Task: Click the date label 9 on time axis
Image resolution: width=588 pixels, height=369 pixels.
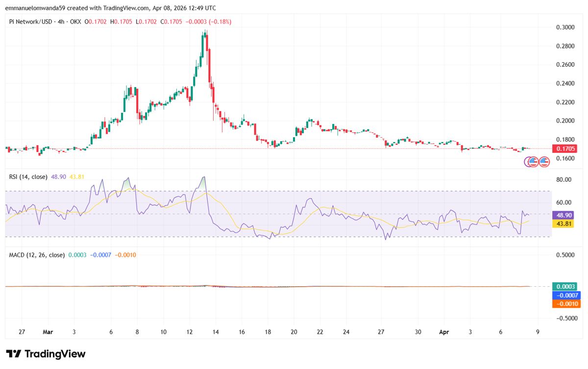Action: pos(538,332)
